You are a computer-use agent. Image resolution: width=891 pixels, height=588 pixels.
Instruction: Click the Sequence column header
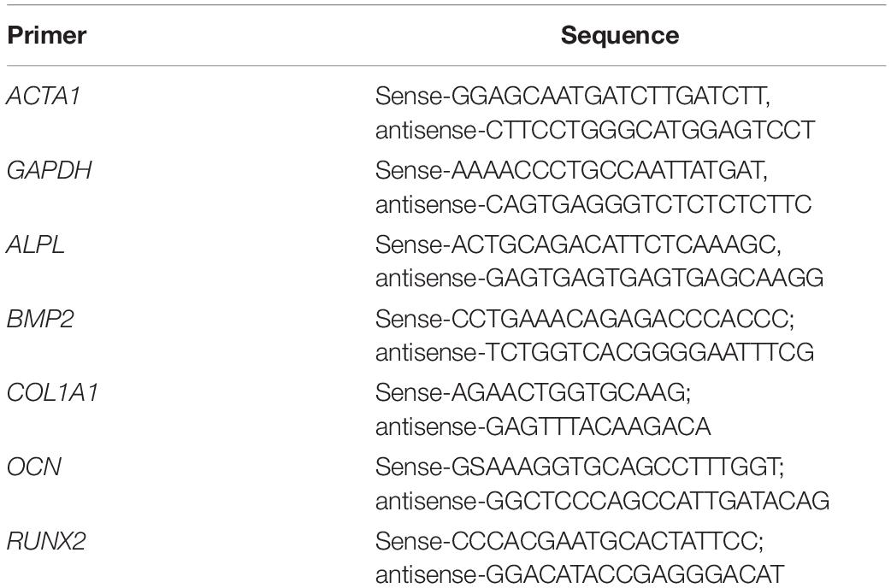pyautogui.click(x=620, y=35)
